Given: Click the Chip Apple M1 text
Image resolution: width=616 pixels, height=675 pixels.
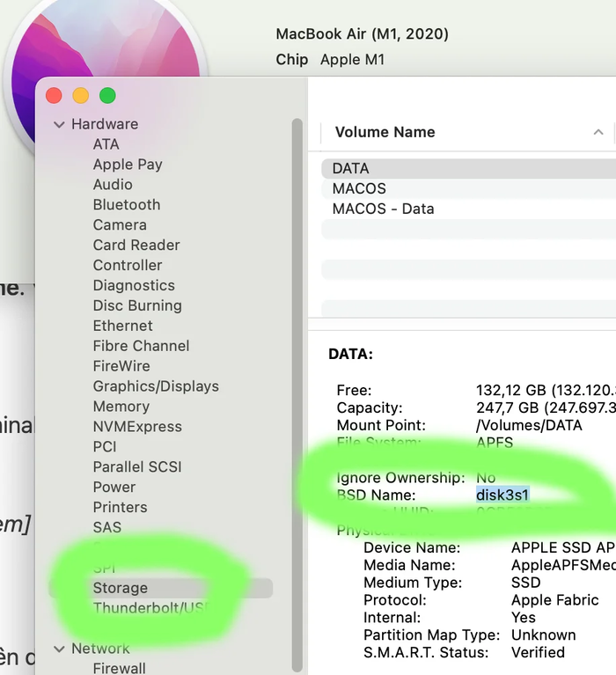Looking at the screenshot, I should click(330, 60).
